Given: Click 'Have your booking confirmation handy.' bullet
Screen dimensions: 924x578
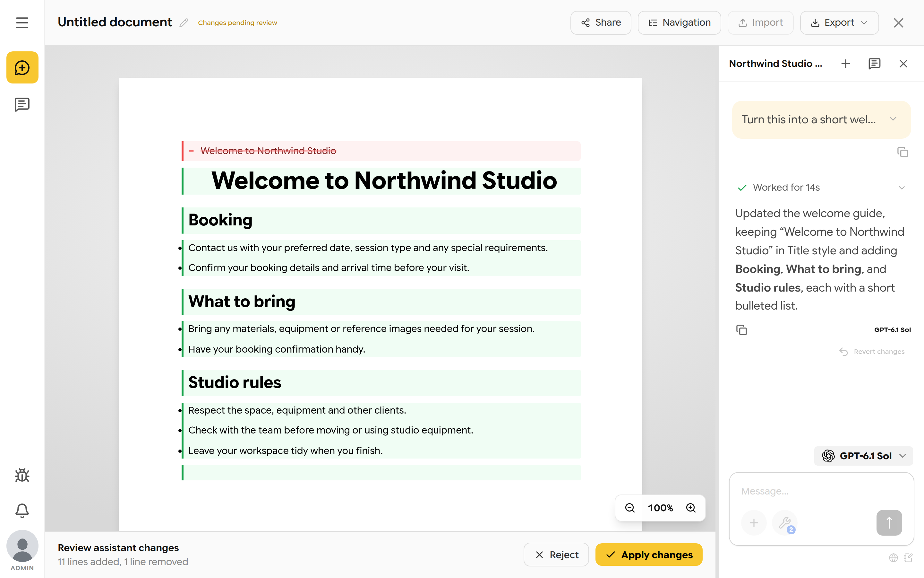Looking at the screenshot, I should (x=277, y=349).
